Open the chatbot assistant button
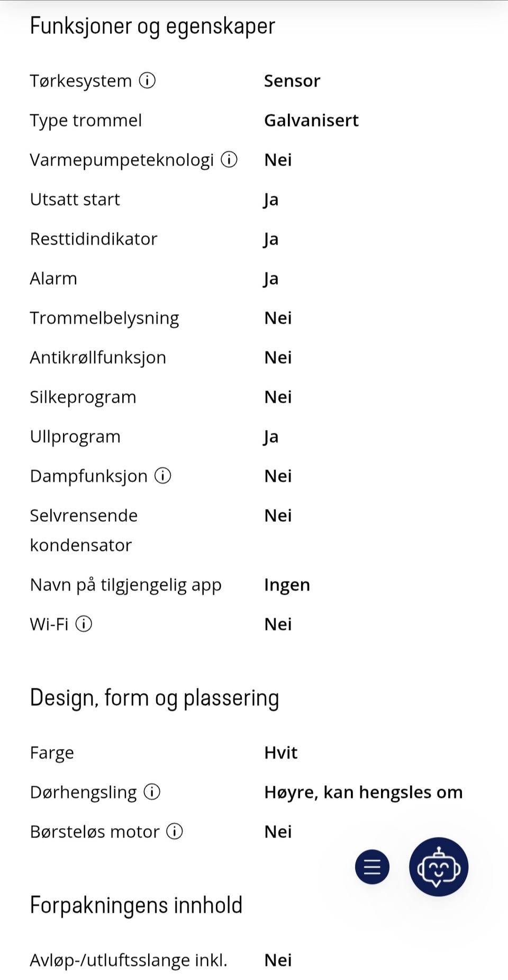508x980 pixels. [439, 867]
